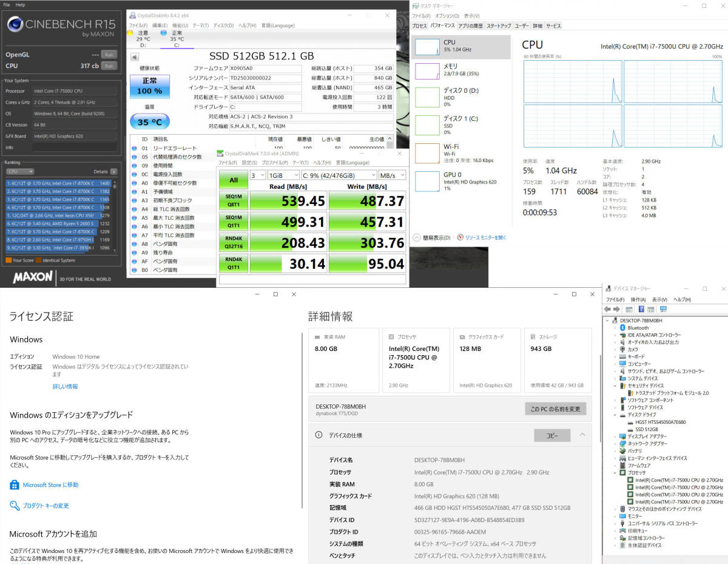
Task: Click the メモリ graph thumbnail in Task Manager
Action: 427,71
